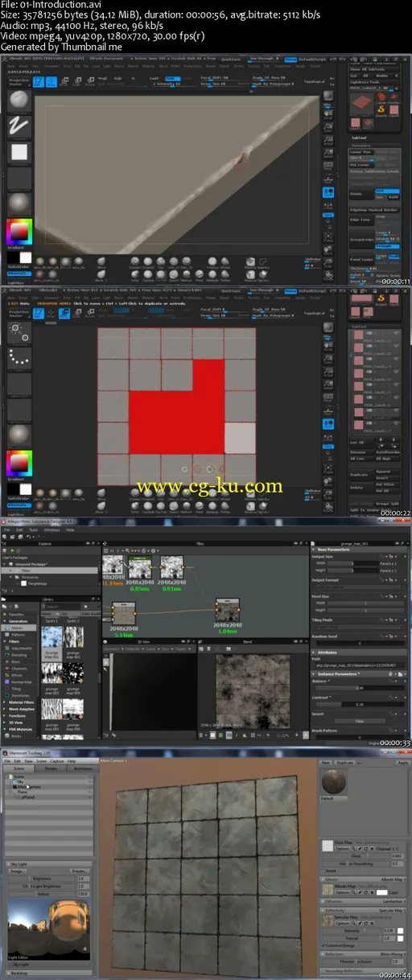The height and width of the screenshot is (980, 412).
Task: Open the stroke type thumbnail in bevel-edge ZBrush frame
Action: [x=19, y=126]
